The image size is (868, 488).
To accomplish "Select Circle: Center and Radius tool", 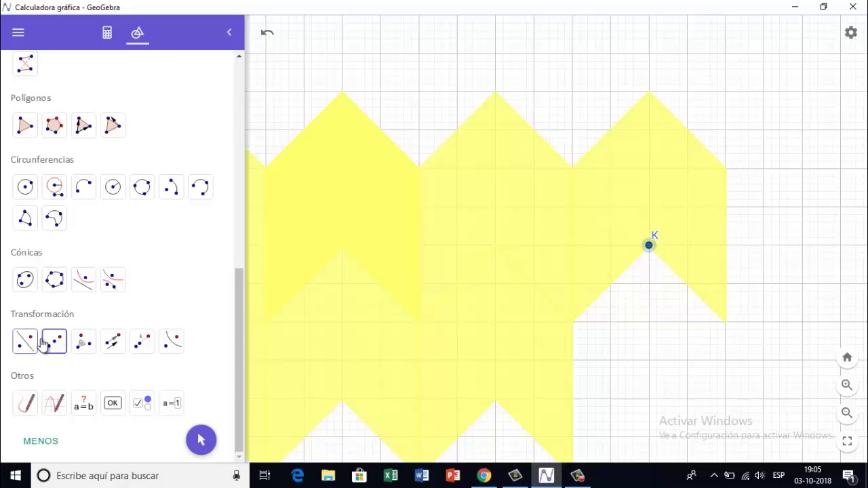I will pyautogui.click(x=113, y=187).
